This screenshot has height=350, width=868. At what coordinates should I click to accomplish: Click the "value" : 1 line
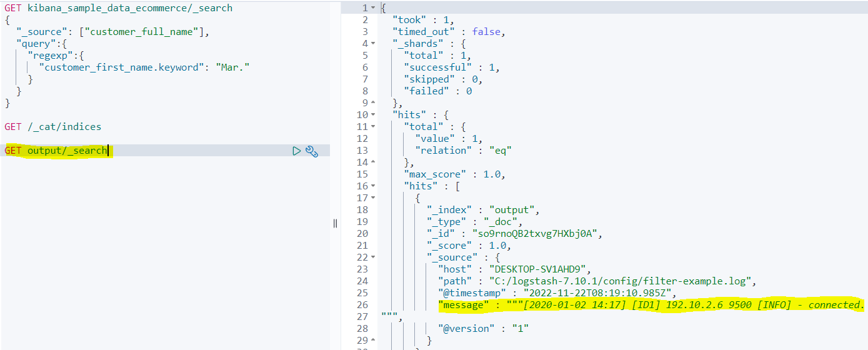[x=449, y=139]
